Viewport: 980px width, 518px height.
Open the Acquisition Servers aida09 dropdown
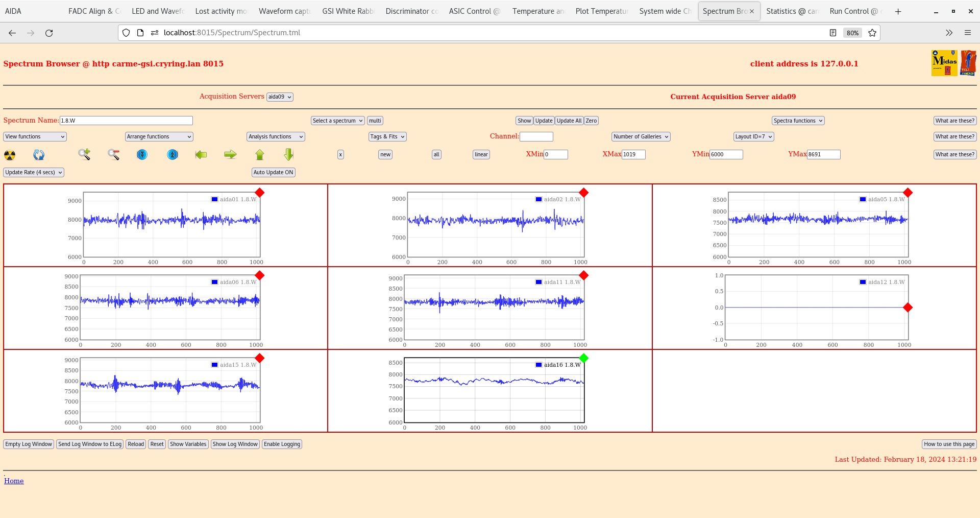point(280,97)
